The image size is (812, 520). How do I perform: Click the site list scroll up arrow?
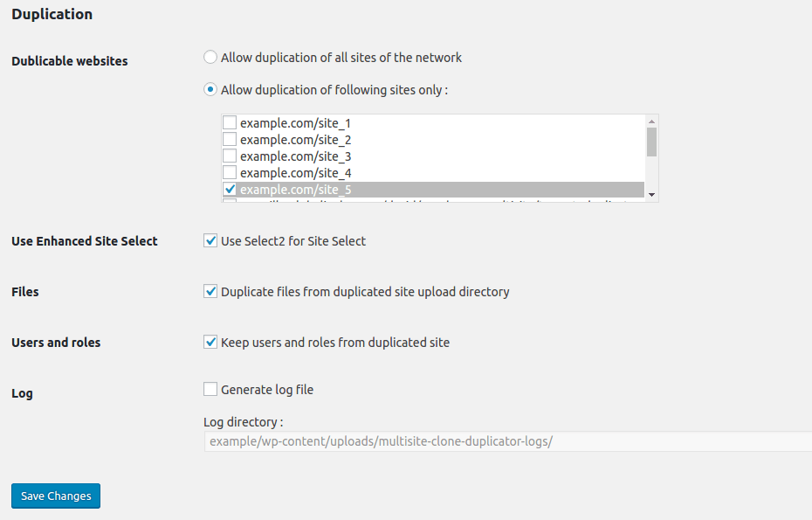coord(651,121)
